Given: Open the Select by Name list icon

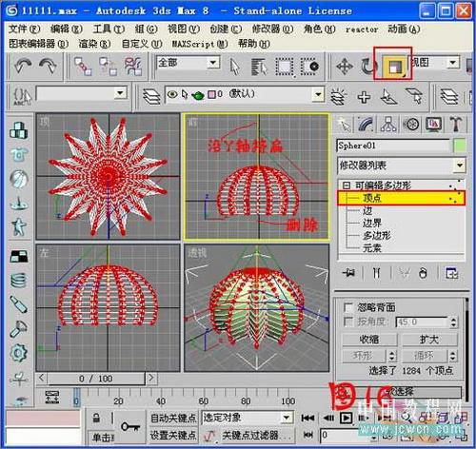Looking at the screenshot, I should click(259, 67).
